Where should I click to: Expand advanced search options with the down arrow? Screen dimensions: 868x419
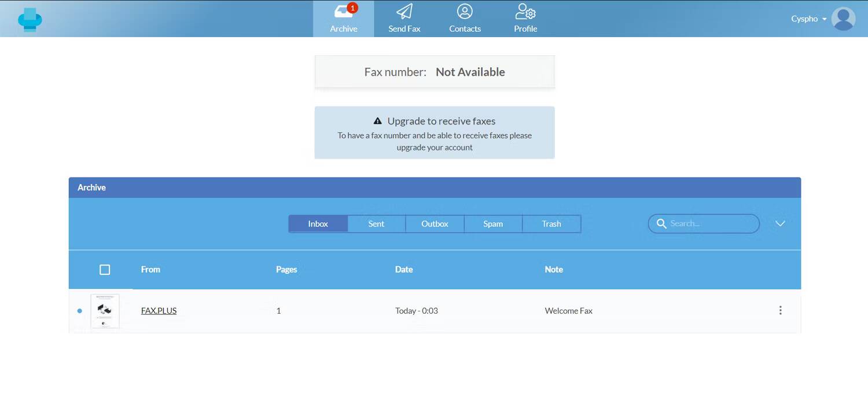pos(780,223)
